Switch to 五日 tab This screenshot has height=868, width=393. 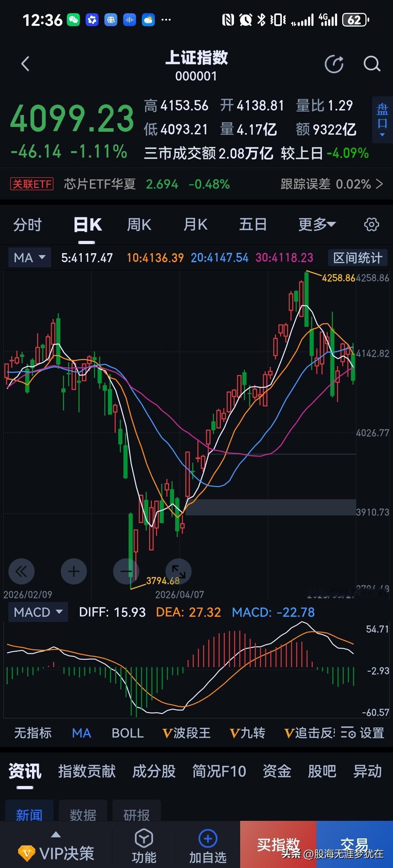[x=253, y=224]
